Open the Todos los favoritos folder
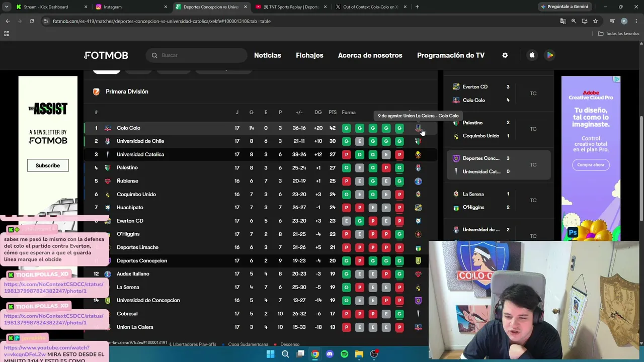This screenshot has width=644, height=362. coord(619,34)
